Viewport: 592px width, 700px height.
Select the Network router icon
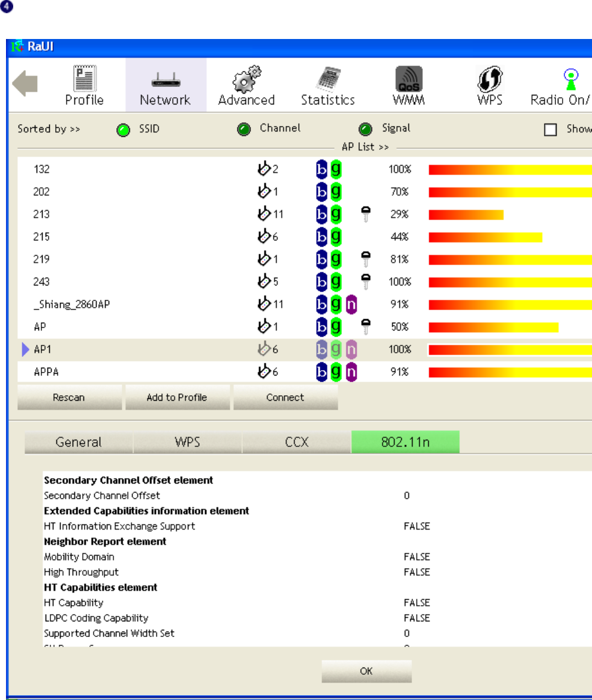pyautogui.click(x=166, y=80)
